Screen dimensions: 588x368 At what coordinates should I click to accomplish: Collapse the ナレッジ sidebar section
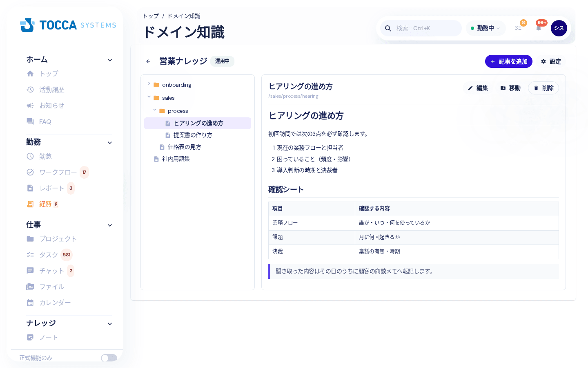click(x=110, y=324)
